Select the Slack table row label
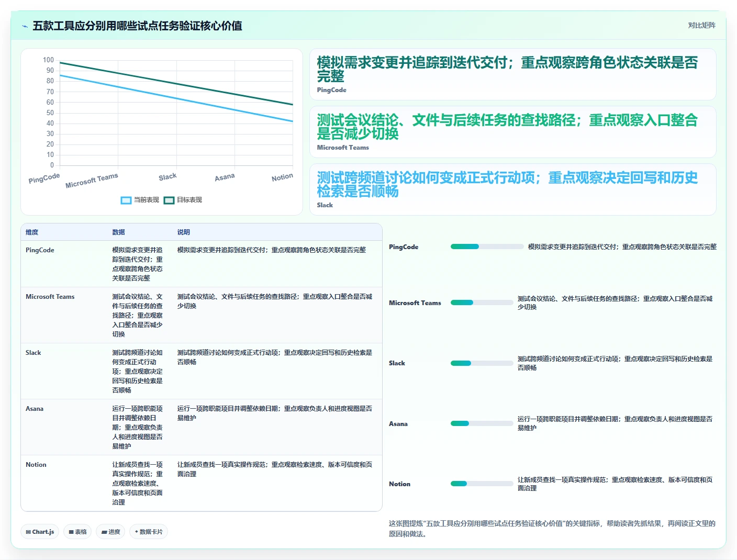737x560 pixels. pos(33,353)
